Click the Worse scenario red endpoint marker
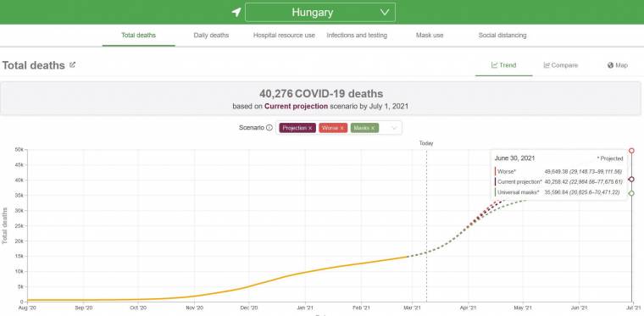Screen dimensions: 644x316 coord(631,151)
